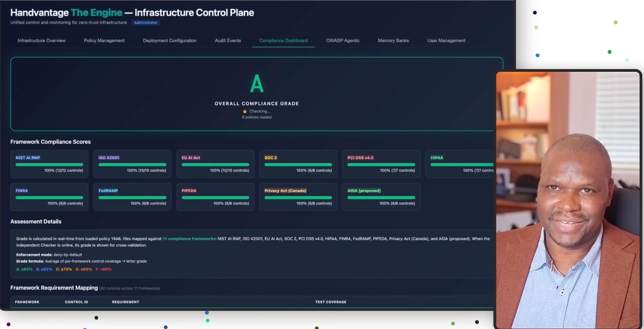Click the '11 compliance frameworks' link text
Screen dimensions: 644x329
[189, 238]
